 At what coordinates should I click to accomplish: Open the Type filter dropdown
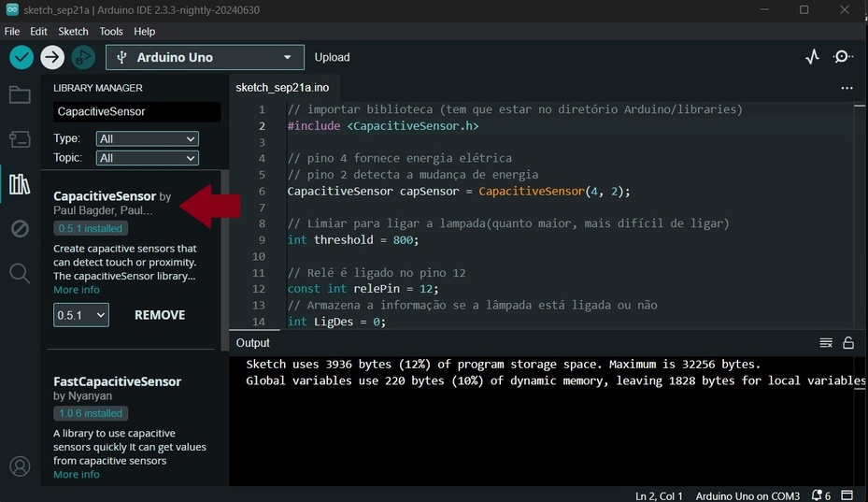(x=148, y=138)
